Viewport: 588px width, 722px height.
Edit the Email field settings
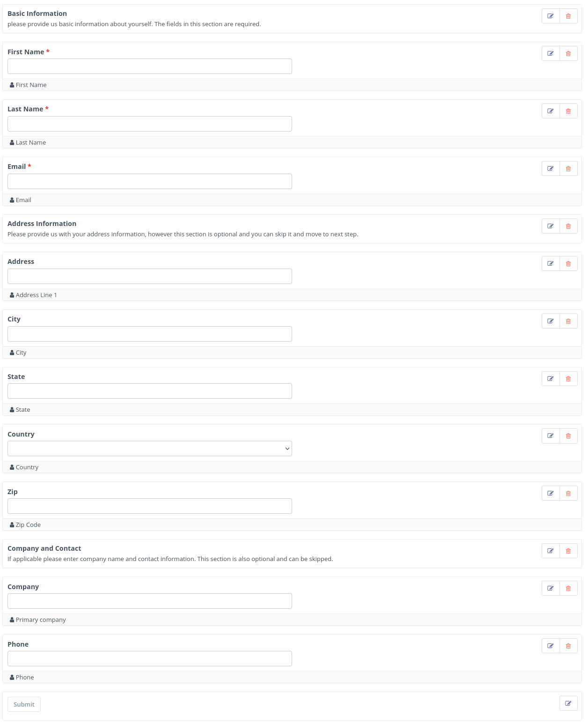[551, 169]
